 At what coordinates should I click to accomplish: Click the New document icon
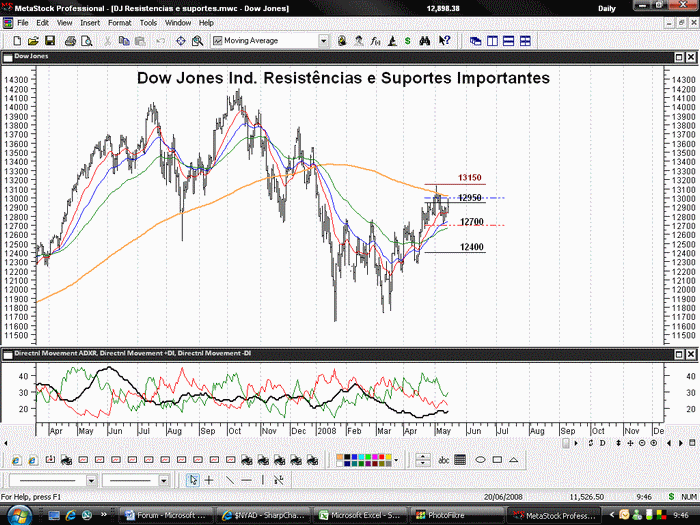click(x=17, y=41)
